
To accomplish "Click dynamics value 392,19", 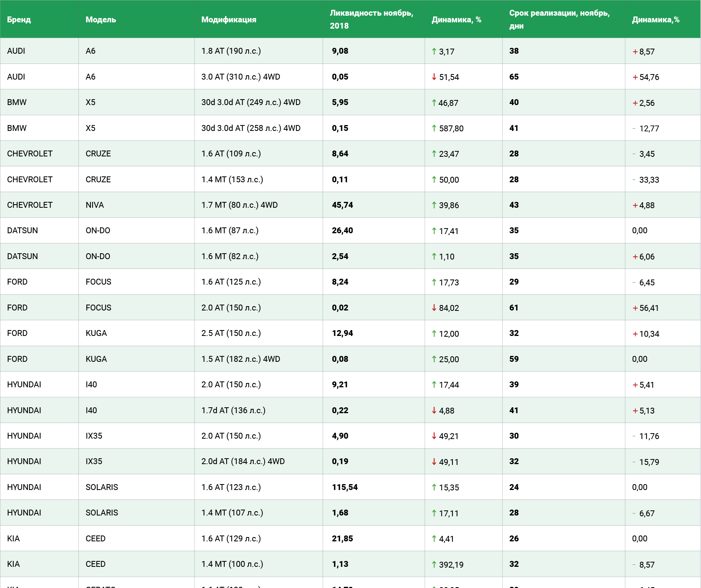I will (x=447, y=564).
